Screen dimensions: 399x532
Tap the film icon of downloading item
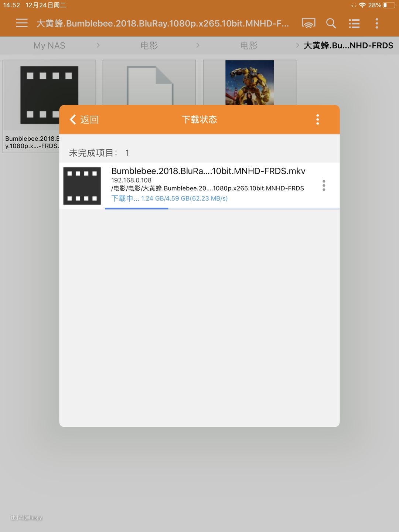click(82, 186)
